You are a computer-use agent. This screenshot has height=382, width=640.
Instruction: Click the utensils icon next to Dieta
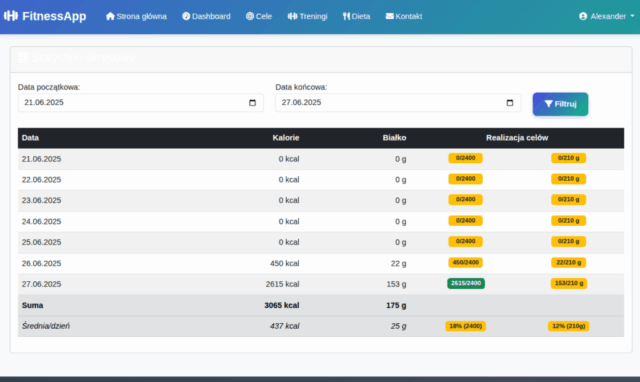coord(347,16)
